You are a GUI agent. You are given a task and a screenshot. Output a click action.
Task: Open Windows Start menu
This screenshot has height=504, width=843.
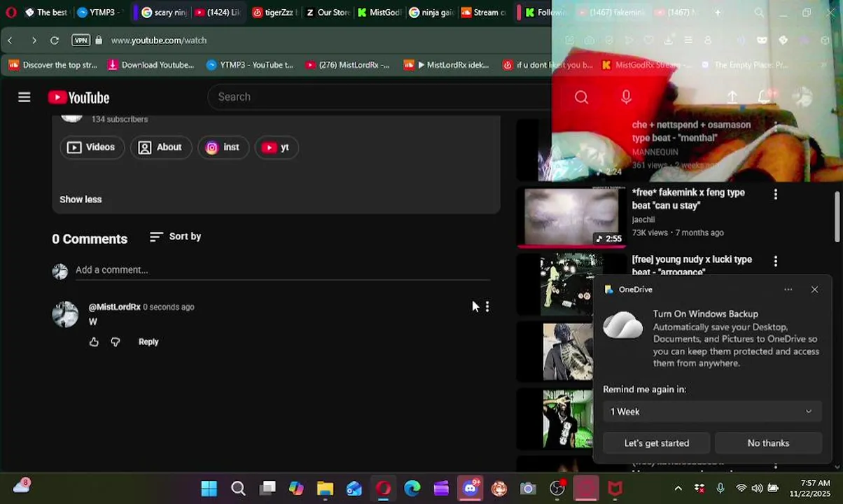pyautogui.click(x=209, y=488)
